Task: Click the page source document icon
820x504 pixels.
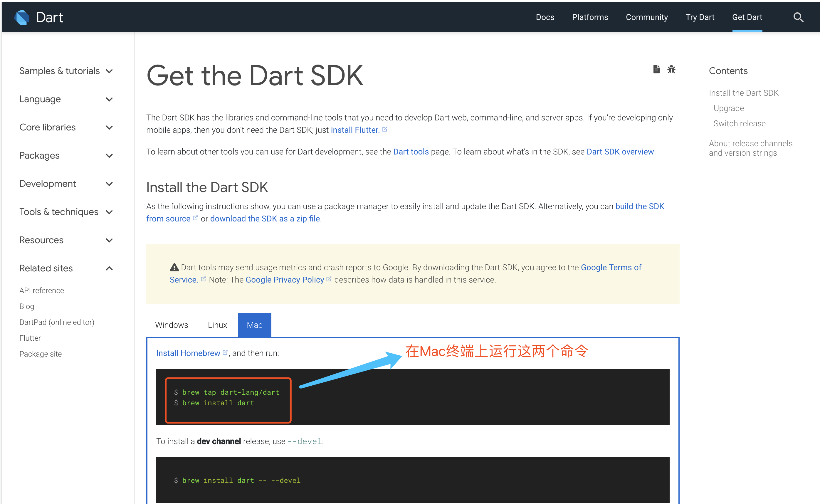Action: pyautogui.click(x=656, y=69)
